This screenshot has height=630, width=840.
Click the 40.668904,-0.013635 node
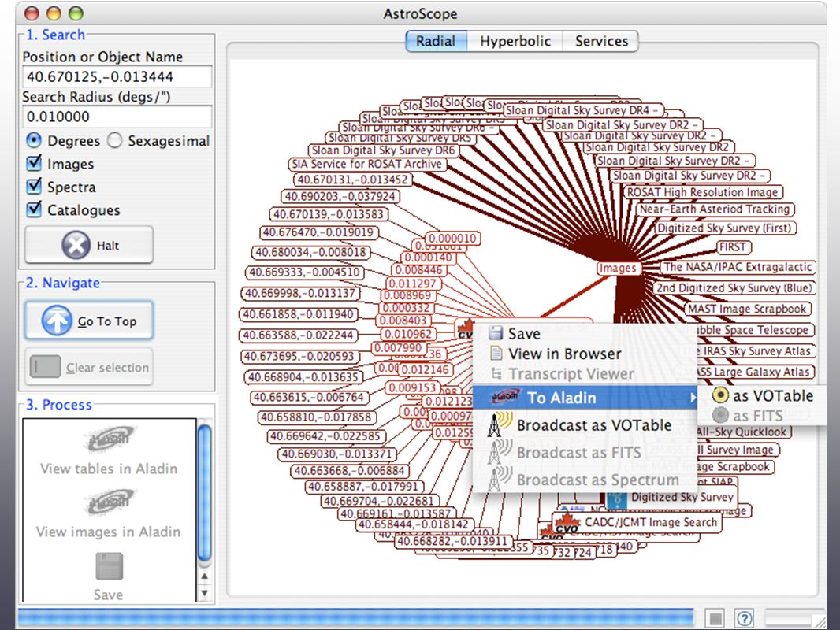point(303,377)
